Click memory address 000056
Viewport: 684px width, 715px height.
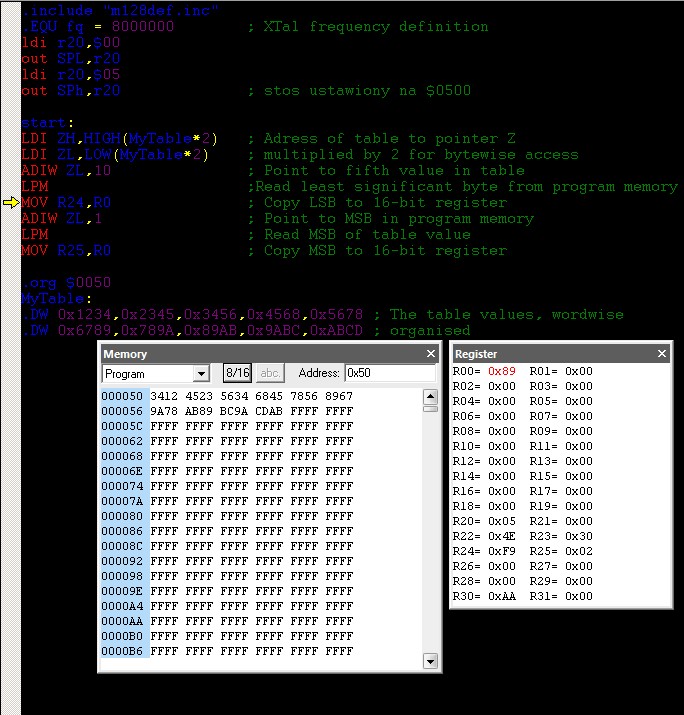pyautogui.click(x=122, y=411)
